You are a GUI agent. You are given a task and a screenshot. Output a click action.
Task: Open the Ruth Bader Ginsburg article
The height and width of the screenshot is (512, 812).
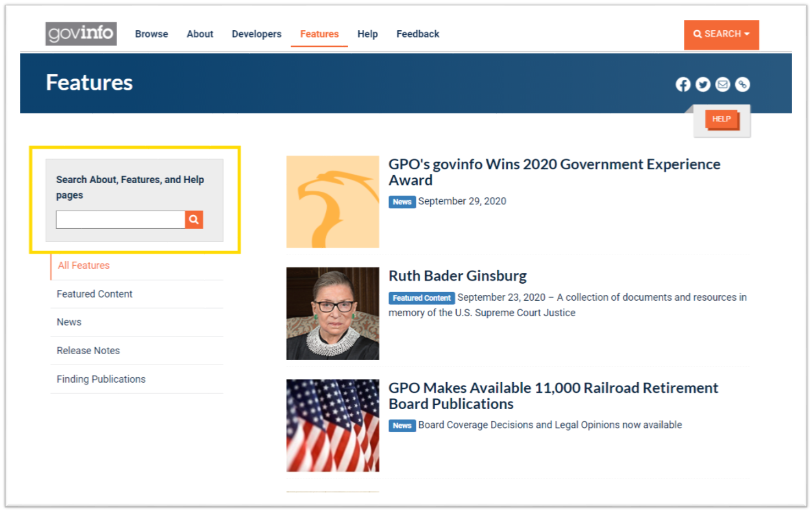tap(457, 276)
